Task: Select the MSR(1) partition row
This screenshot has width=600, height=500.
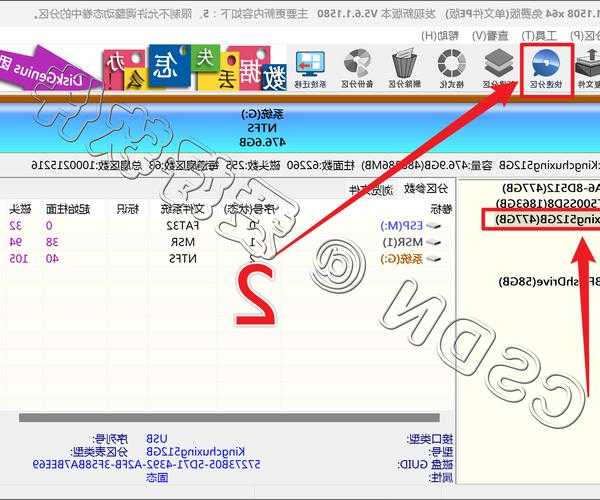Action: [228, 243]
